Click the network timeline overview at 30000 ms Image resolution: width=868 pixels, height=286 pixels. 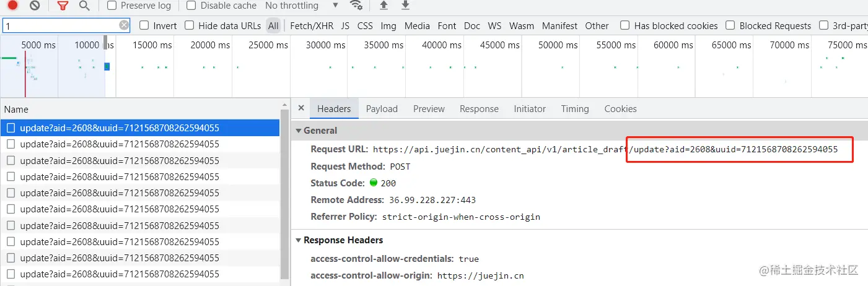(x=325, y=68)
